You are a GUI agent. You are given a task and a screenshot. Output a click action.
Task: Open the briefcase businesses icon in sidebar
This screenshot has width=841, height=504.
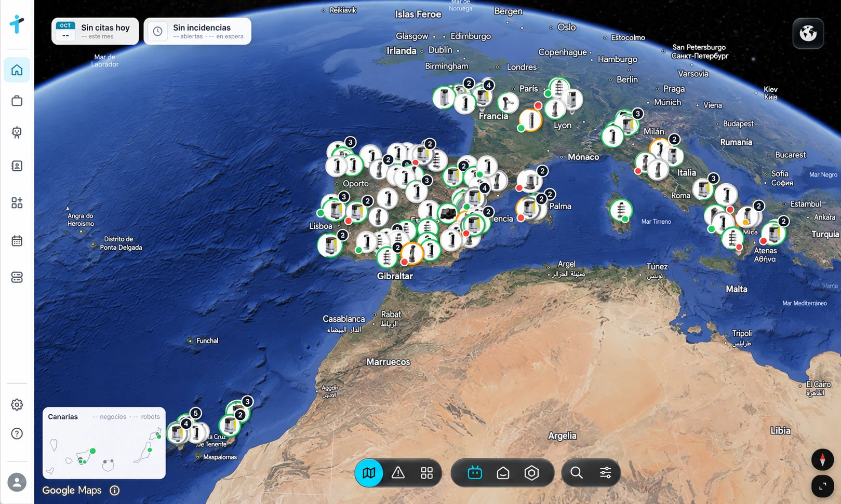tap(17, 101)
